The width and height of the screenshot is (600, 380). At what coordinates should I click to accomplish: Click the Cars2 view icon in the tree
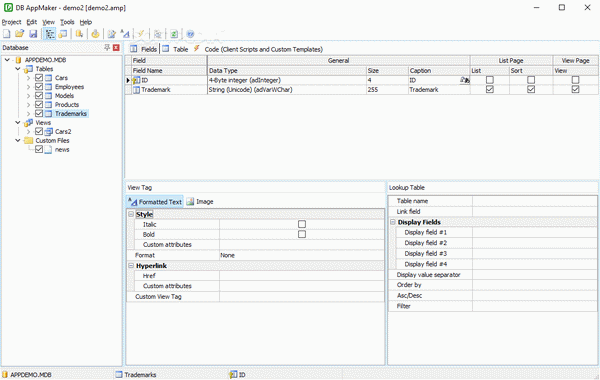[49, 132]
